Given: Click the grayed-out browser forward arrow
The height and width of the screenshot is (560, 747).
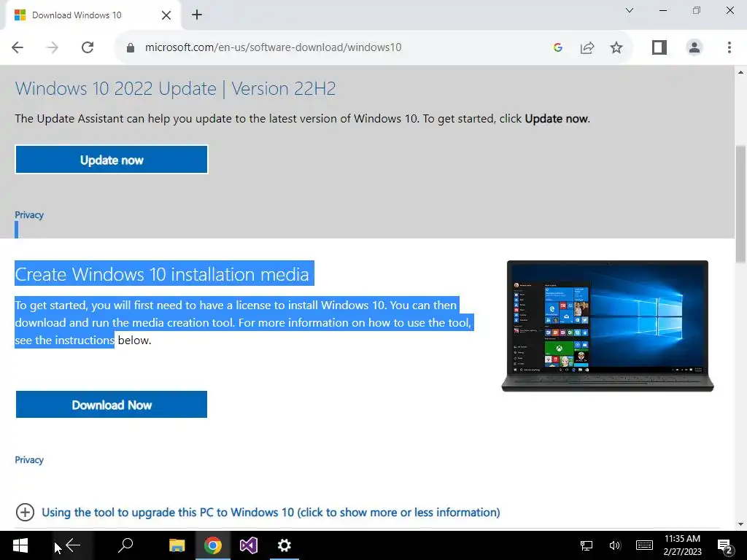Looking at the screenshot, I should coord(53,47).
